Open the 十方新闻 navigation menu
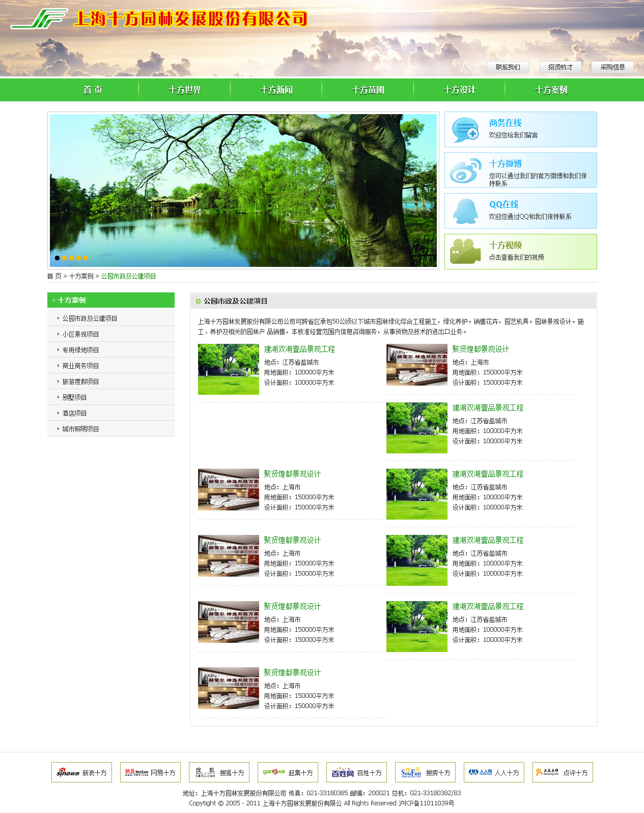 click(x=276, y=90)
